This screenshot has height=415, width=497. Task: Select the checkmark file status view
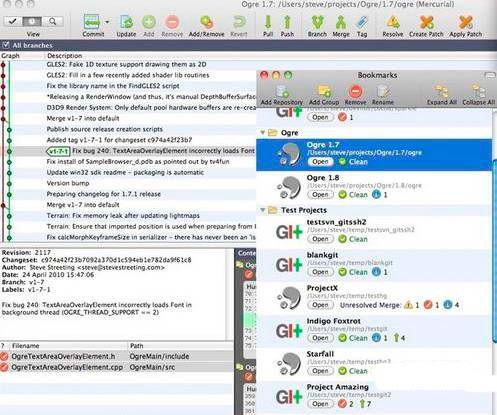13,21
